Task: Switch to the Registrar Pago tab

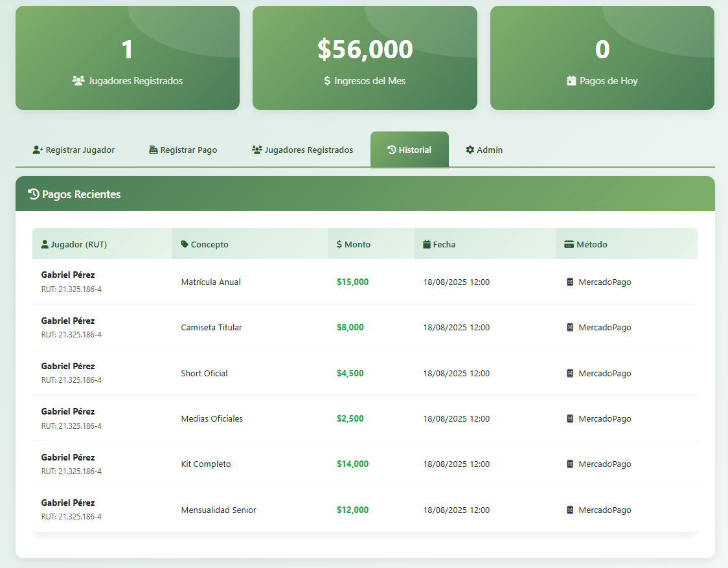Action: pos(183,150)
